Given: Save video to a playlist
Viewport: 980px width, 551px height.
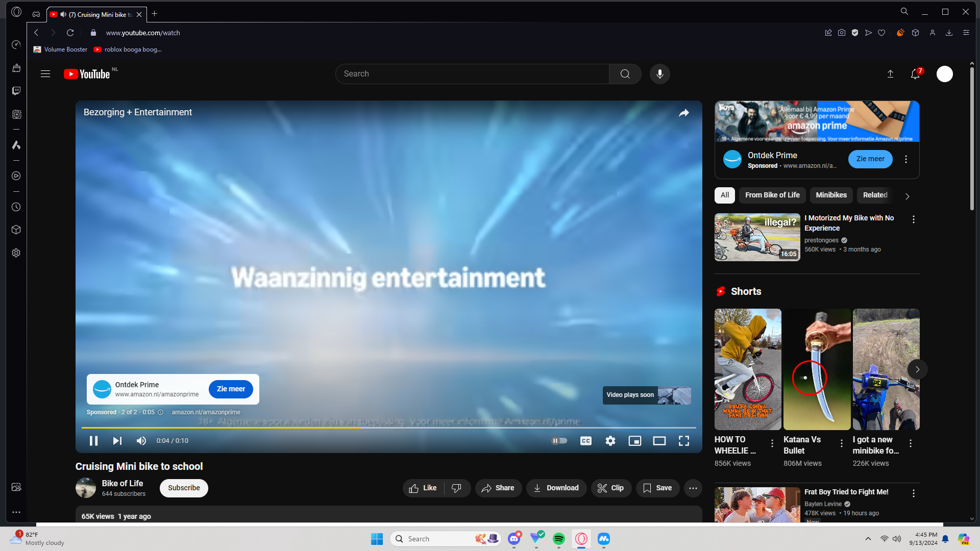Looking at the screenshot, I should click(657, 488).
